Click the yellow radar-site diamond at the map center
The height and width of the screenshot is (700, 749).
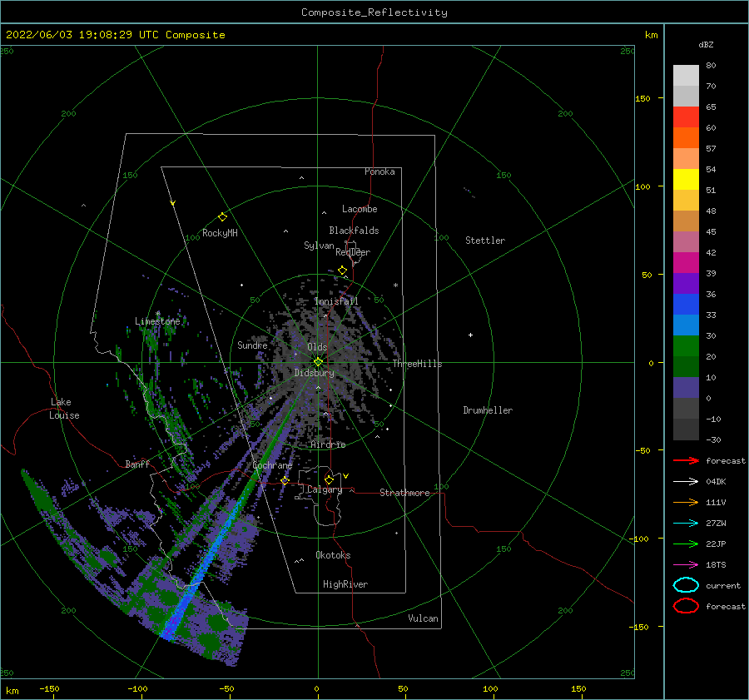click(318, 362)
